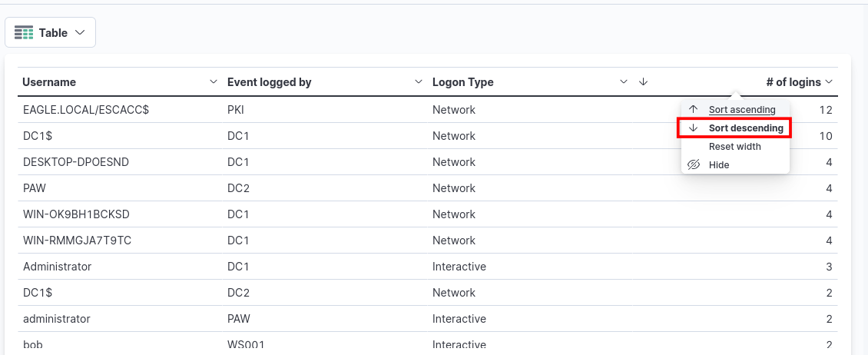Screen dimensions: 868x355
Task: Select the WIN-RMMGJA7T9TC username cell
Action: pyautogui.click(x=78, y=241)
